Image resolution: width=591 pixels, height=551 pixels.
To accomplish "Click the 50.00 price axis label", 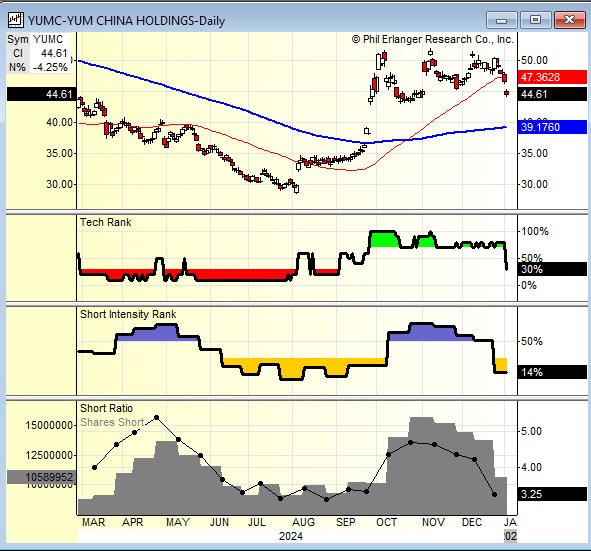I will [x=534, y=60].
